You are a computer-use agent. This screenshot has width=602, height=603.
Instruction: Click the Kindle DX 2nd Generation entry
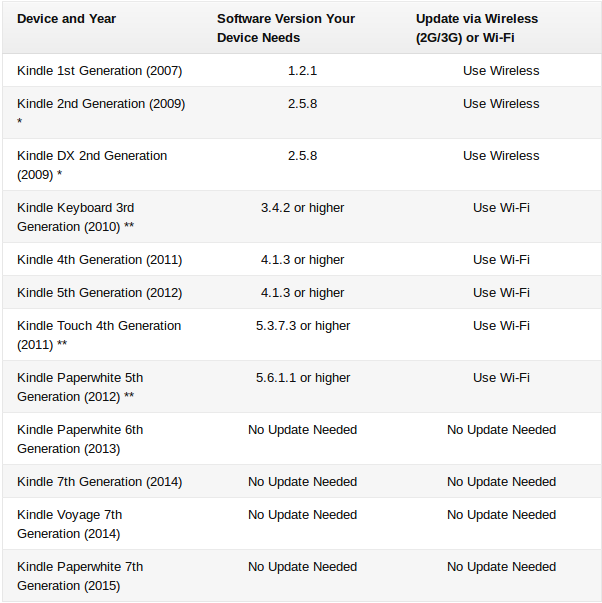pyautogui.click(x=92, y=165)
